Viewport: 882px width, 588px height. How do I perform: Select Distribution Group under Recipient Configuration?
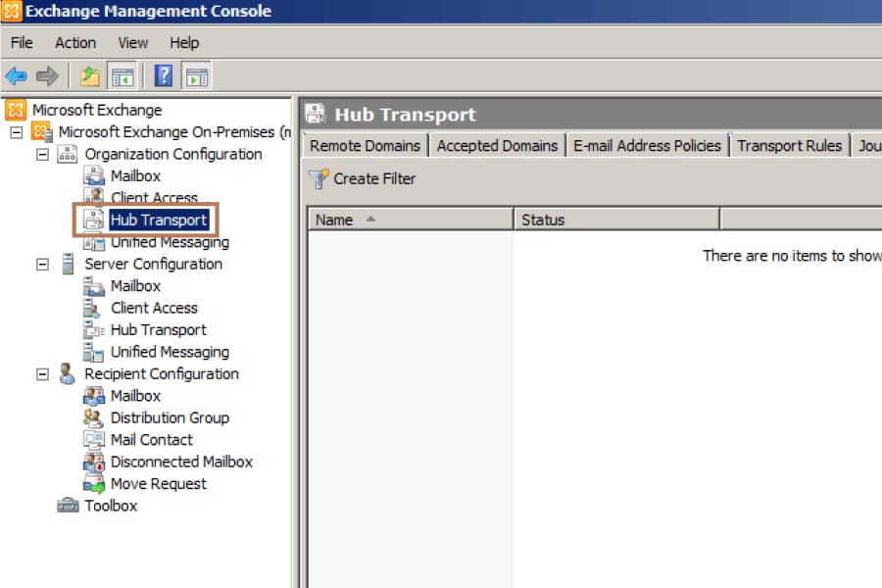coord(170,417)
